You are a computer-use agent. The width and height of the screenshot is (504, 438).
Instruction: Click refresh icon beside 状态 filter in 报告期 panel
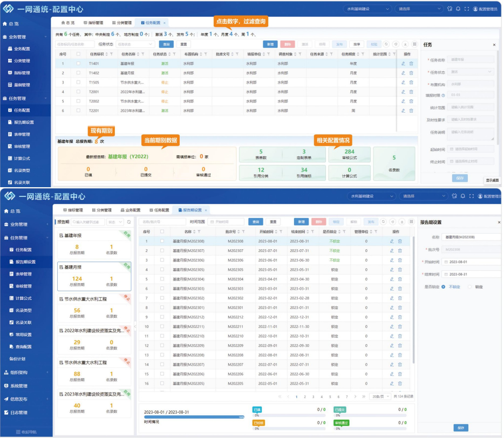click(128, 222)
